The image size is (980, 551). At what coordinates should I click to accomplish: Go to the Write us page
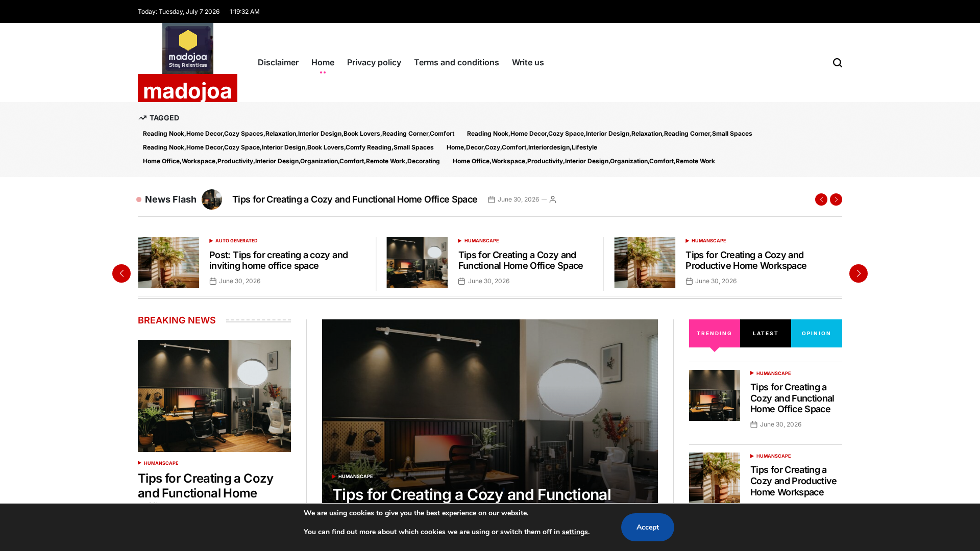528,62
